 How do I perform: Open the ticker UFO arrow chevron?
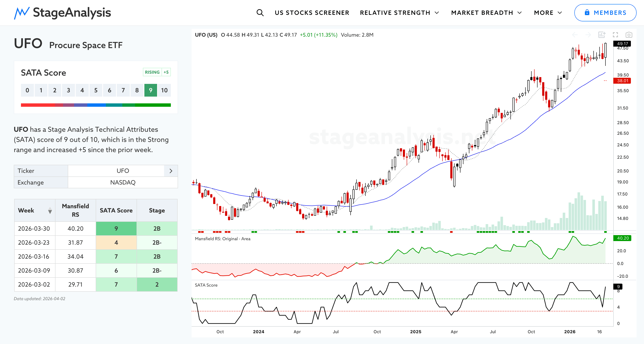click(x=171, y=171)
